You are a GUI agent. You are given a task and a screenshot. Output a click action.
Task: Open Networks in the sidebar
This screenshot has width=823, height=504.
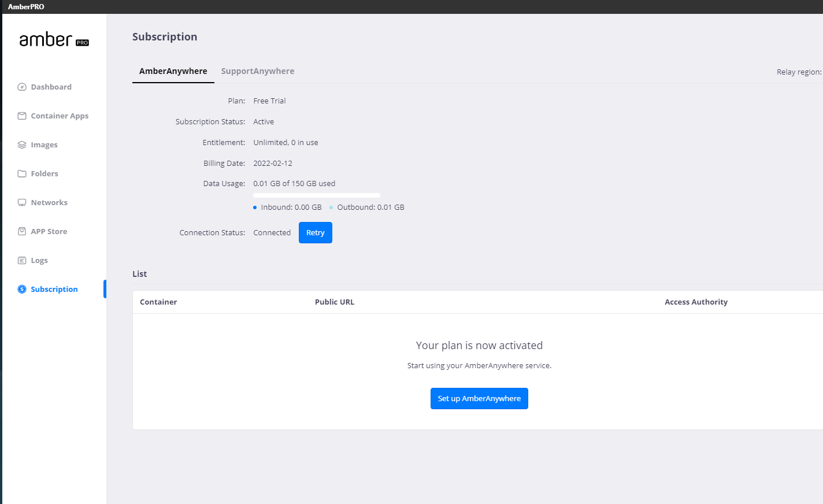click(49, 203)
